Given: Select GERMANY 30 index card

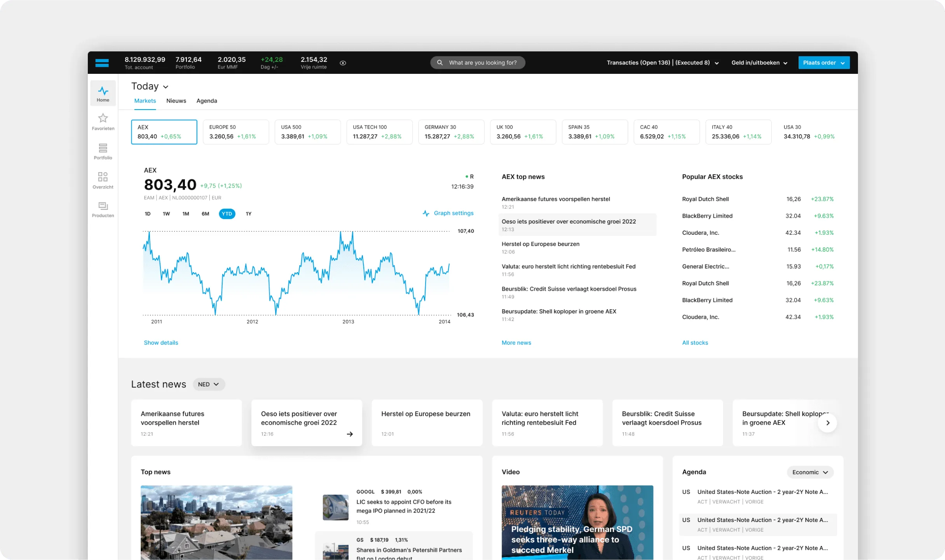Looking at the screenshot, I should coord(451,132).
